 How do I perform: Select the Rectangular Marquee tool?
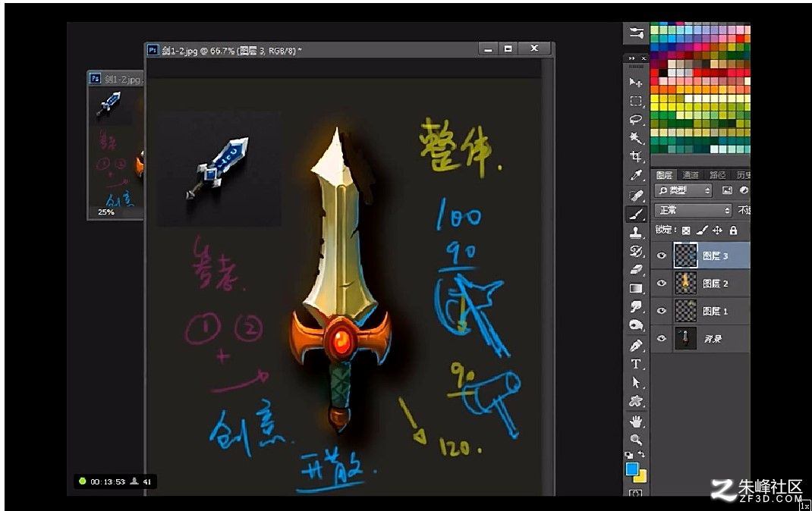(635, 100)
